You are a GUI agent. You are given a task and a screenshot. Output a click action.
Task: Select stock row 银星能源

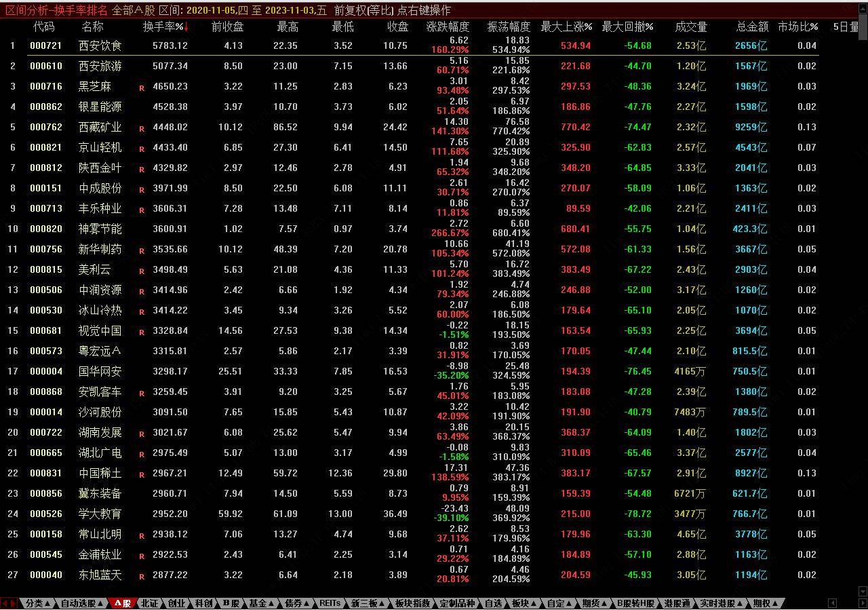[409, 107]
